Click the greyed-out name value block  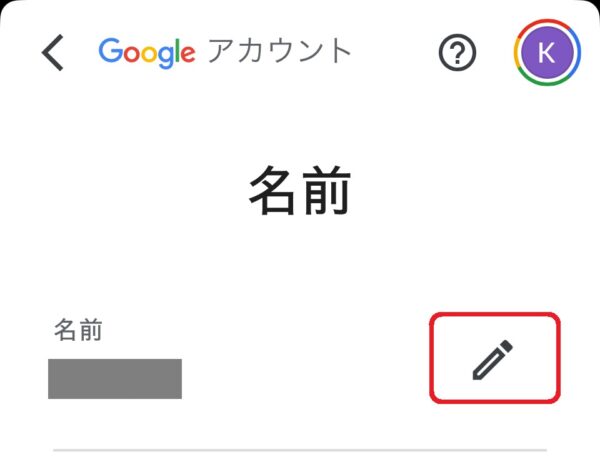[115, 379]
